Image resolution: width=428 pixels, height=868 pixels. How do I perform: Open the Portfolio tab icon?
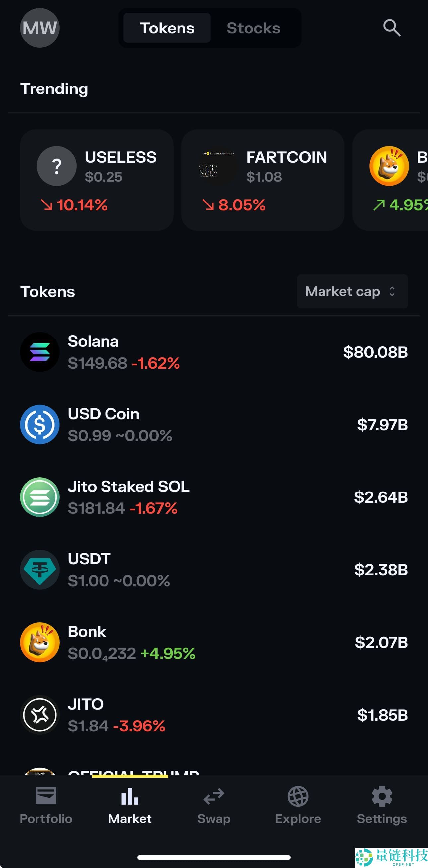46,796
